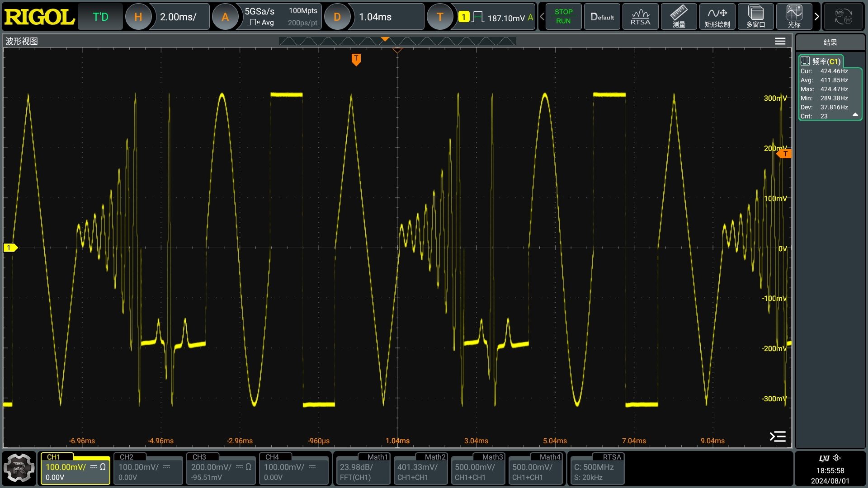Enable channel CH4 display

coord(293,469)
